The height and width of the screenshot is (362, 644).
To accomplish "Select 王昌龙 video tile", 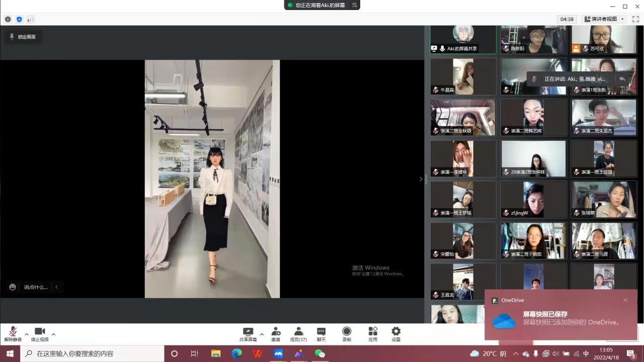I will 463,282.
